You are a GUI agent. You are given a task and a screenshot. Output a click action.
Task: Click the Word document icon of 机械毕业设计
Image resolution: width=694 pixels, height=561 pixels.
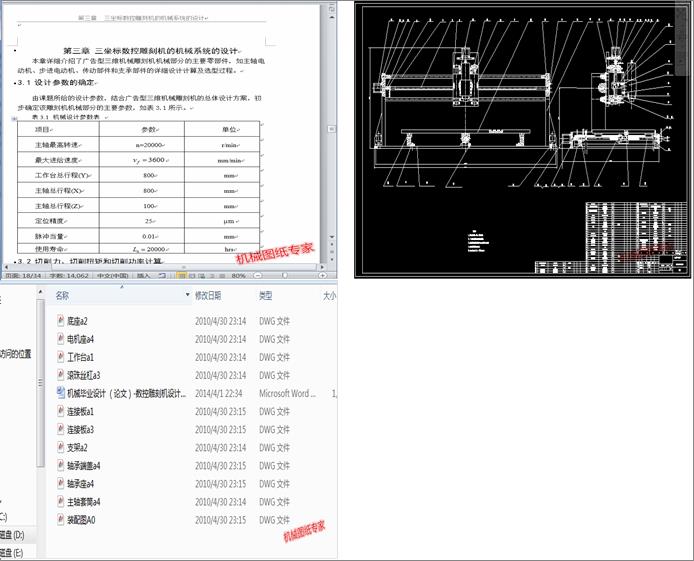[61, 393]
